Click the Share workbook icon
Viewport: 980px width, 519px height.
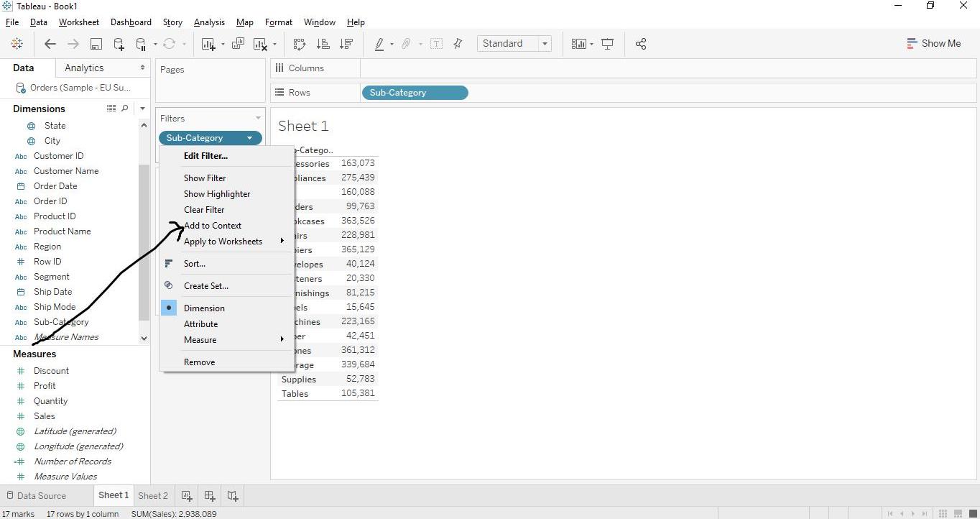(641, 43)
